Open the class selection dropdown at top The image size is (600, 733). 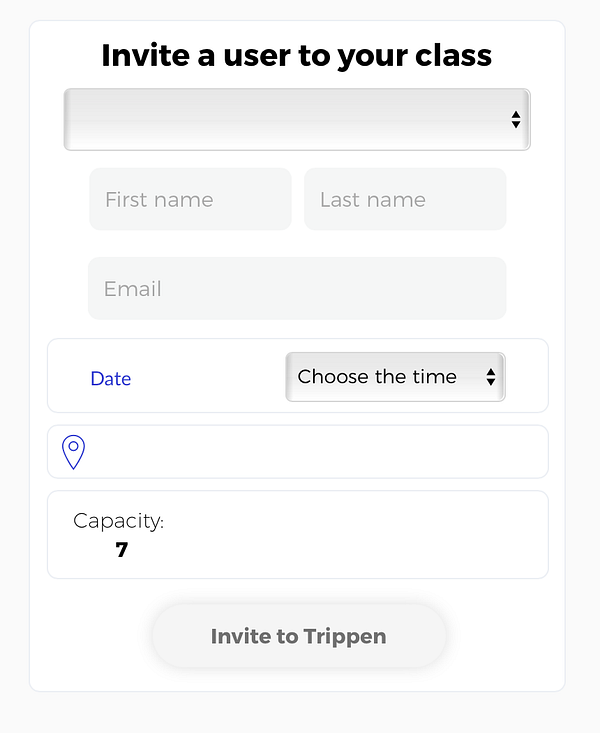(296, 120)
